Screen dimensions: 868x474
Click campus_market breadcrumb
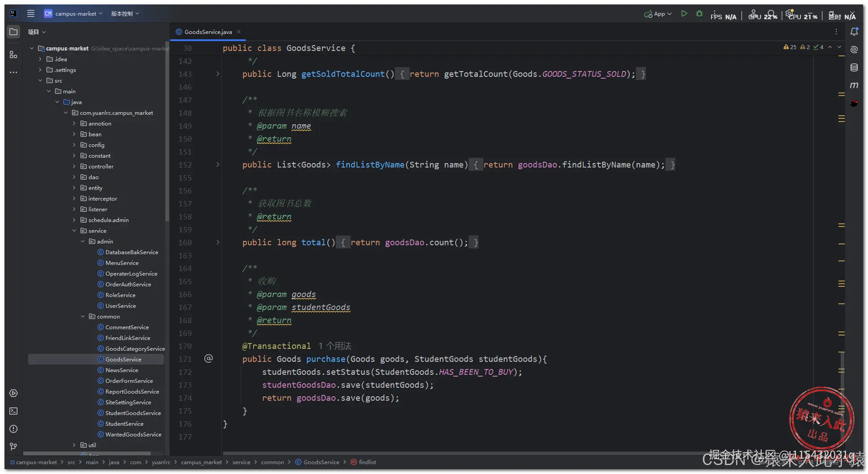pos(201,462)
